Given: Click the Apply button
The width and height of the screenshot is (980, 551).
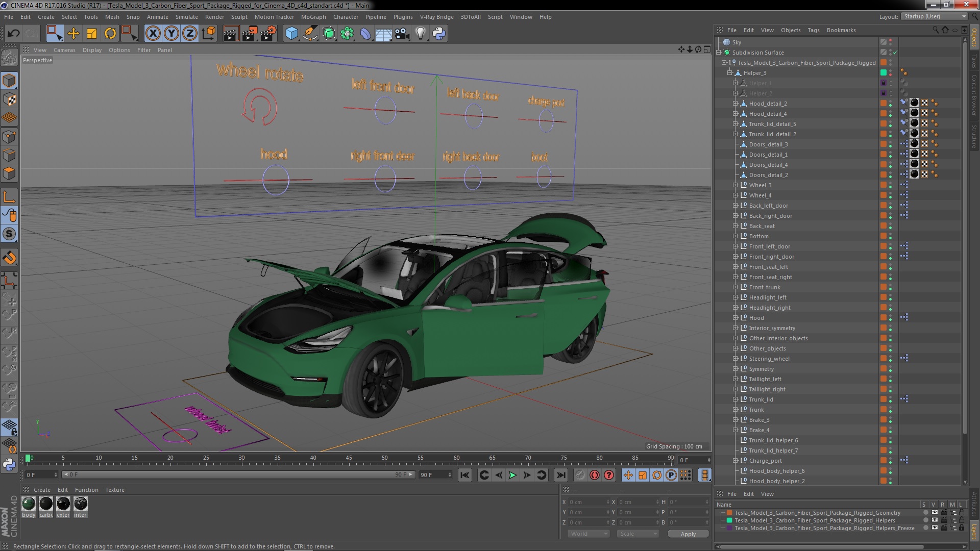Looking at the screenshot, I should click(688, 534).
